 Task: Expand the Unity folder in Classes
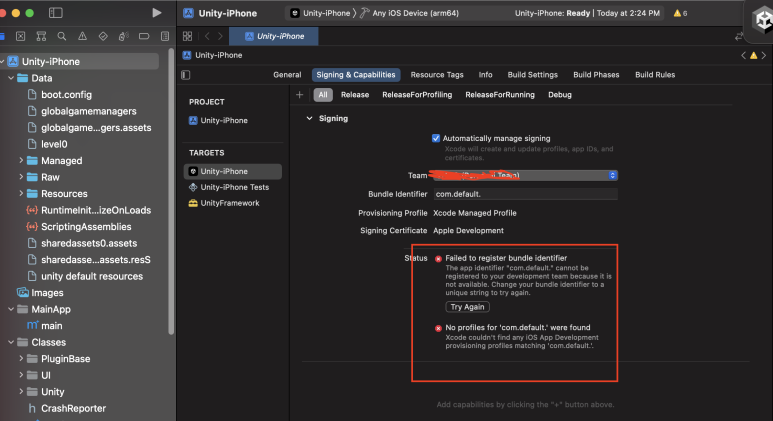(x=21, y=391)
